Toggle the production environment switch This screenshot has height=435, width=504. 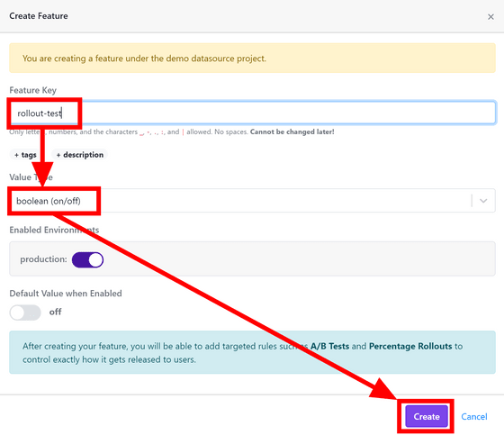point(88,259)
